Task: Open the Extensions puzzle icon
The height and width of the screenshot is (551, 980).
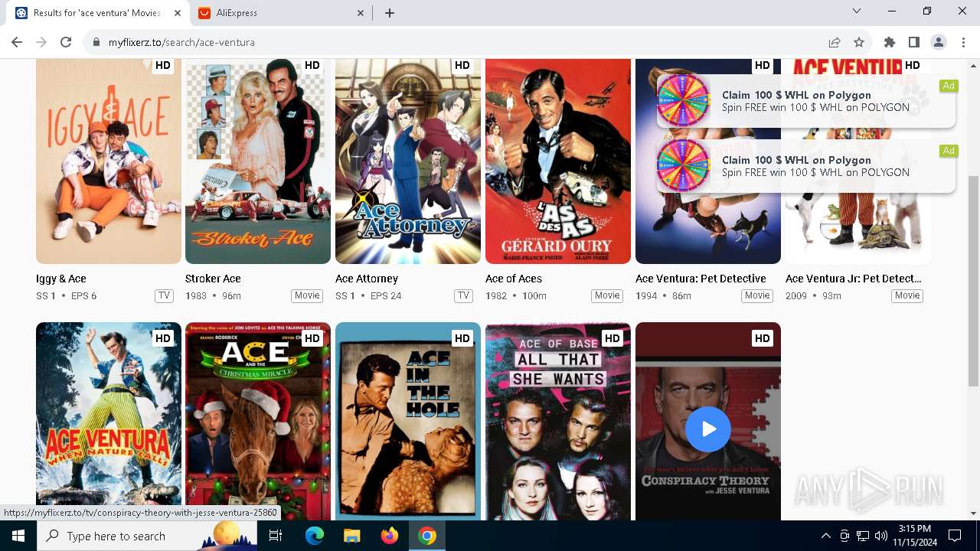Action: pos(890,42)
